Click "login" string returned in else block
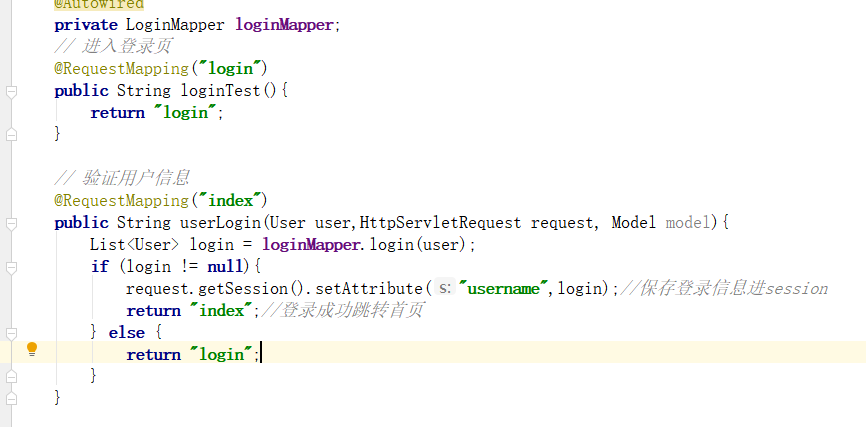866x427 pixels. coord(221,354)
